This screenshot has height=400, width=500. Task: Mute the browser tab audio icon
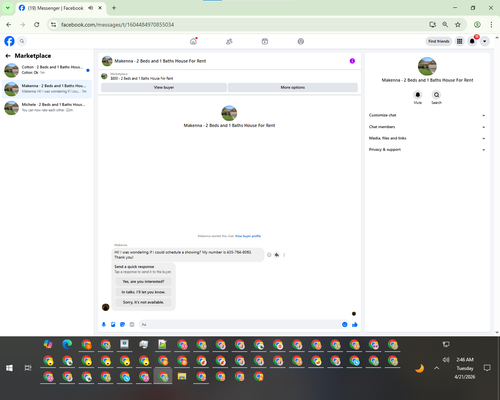[90, 8]
